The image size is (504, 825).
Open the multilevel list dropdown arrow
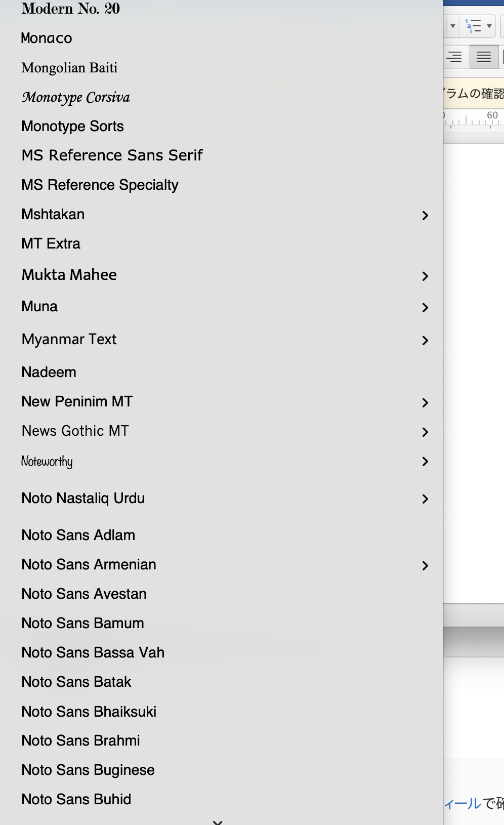(489, 26)
